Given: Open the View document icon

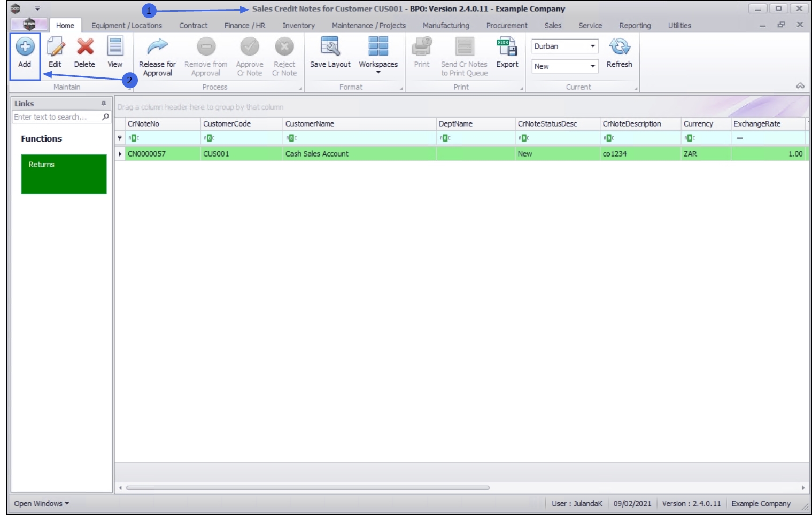Looking at the screenshot, I should (115, 46).
